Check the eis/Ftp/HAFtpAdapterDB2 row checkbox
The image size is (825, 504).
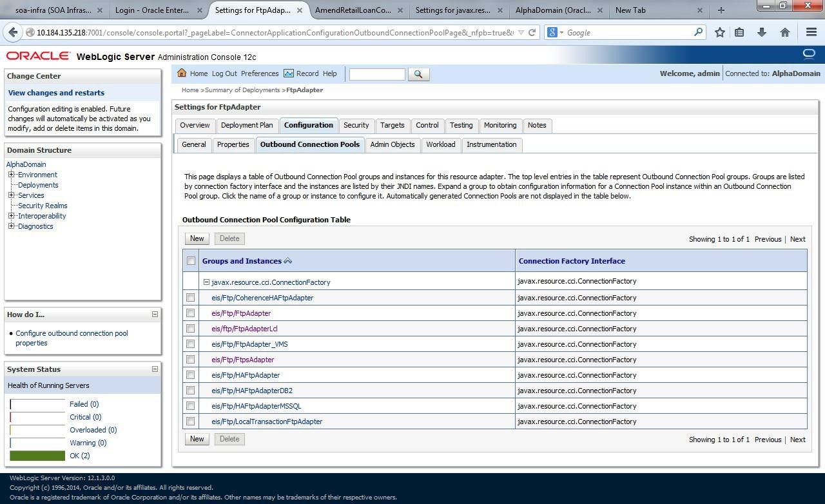click(191, 391)
